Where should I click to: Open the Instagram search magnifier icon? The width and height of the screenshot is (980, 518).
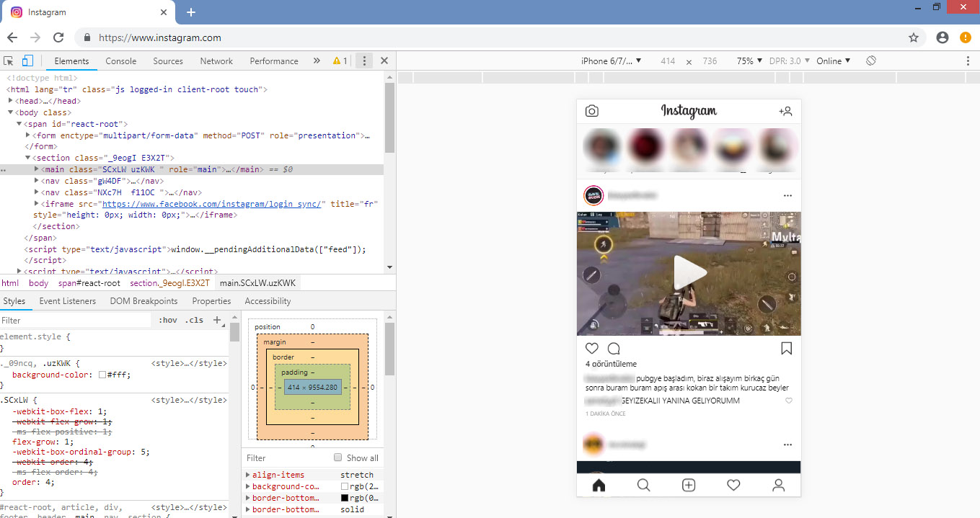644,486
